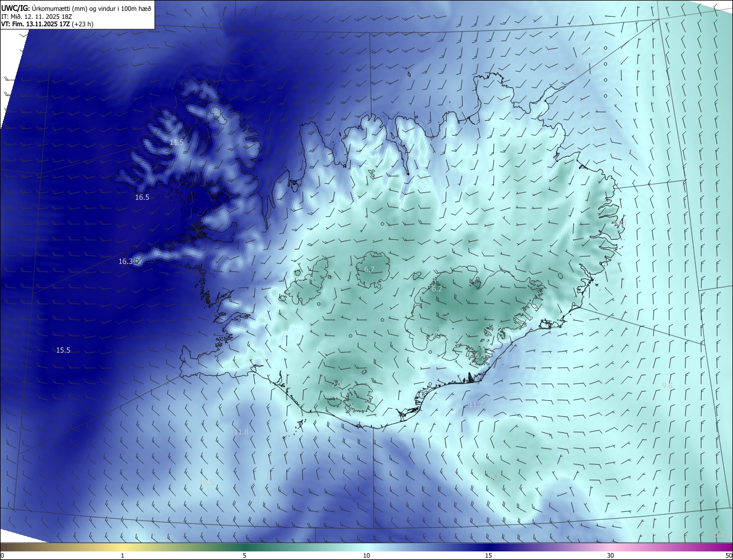Image resolution: width=733 pixels, height=560 pixels.
Task: Click the 16.5 value label
Action: coord(142,197)
